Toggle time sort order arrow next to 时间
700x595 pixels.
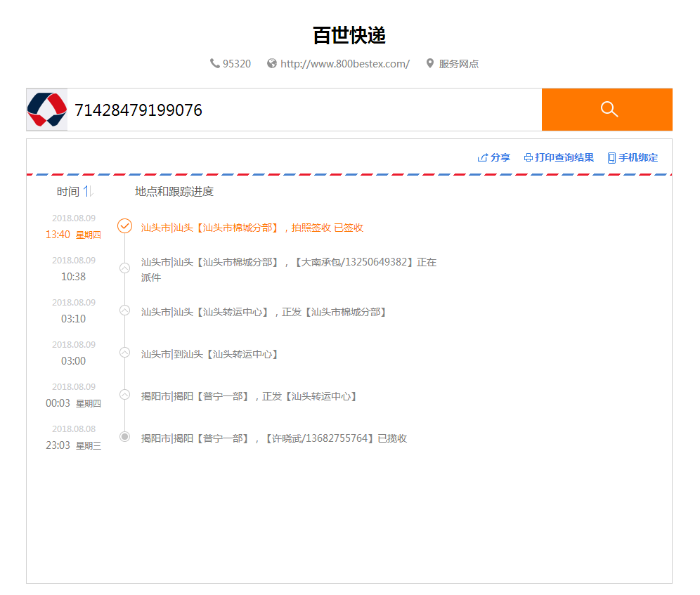(x=88, y=192)
